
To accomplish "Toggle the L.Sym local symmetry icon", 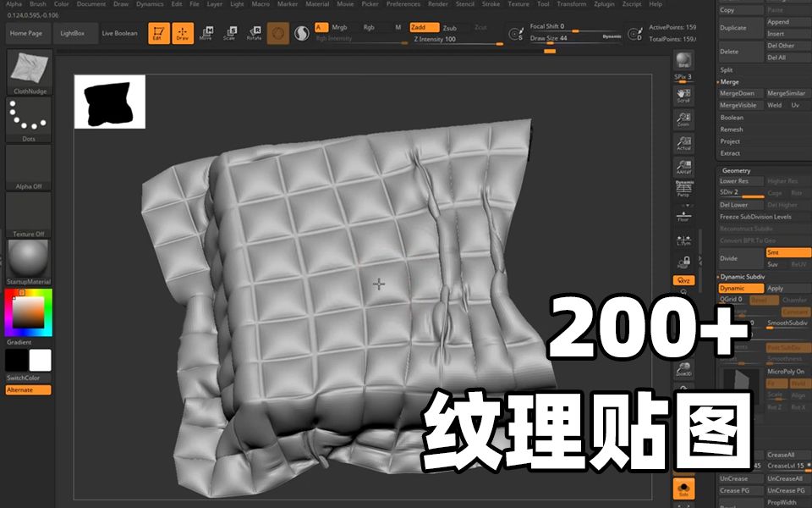I will click(683, 240).
